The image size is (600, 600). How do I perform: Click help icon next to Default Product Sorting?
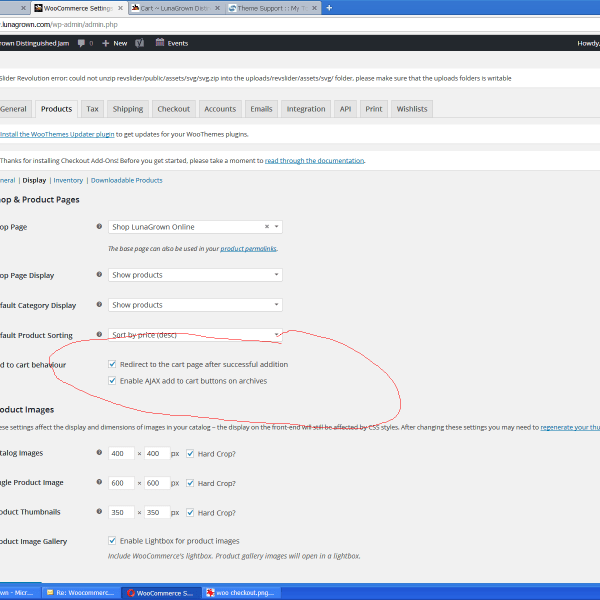tap(99, 334)
